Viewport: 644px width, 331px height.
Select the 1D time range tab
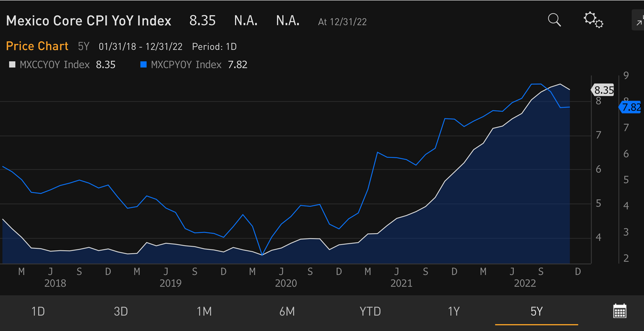click(x=38, y=311)
